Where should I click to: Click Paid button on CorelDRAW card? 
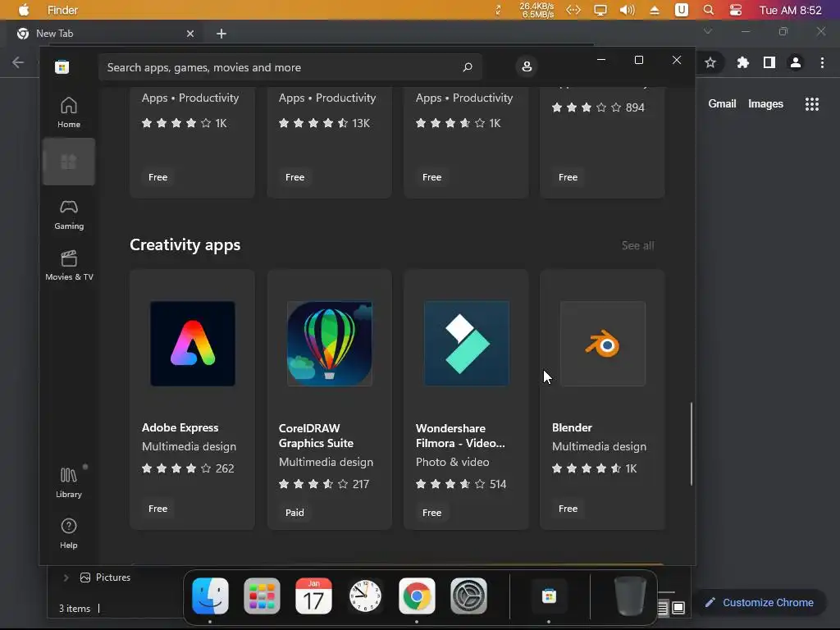(294, 513)
